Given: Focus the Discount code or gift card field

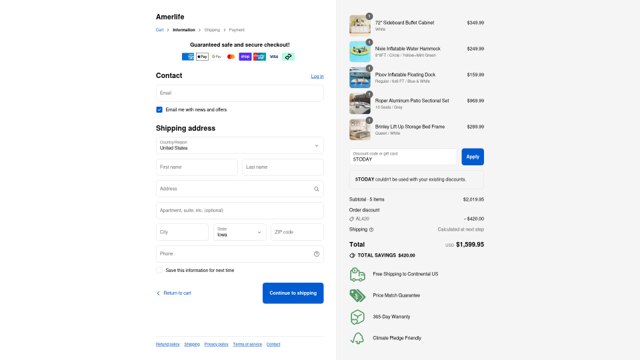Looking at the screenshot, I should [x=403, y=157].
